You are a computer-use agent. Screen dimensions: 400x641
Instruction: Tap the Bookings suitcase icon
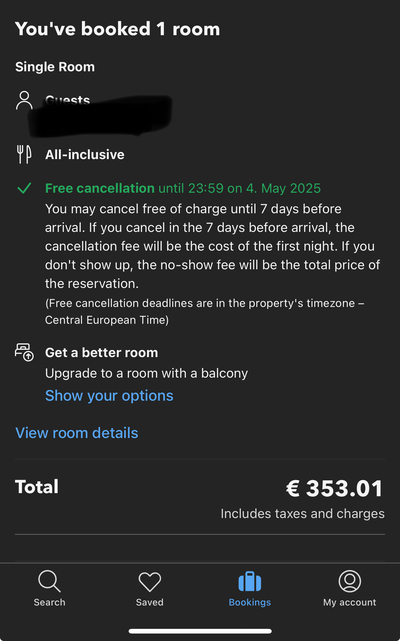[x=249, y=581]
